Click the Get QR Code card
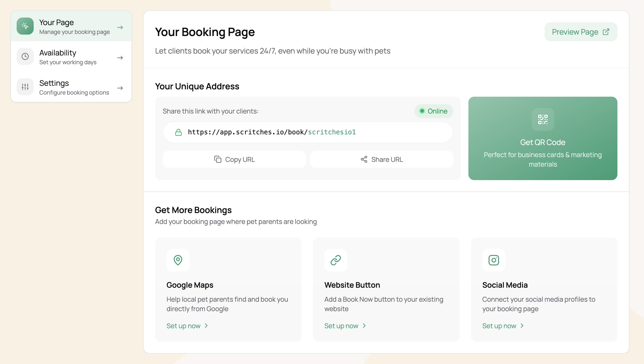 [543, 138]
